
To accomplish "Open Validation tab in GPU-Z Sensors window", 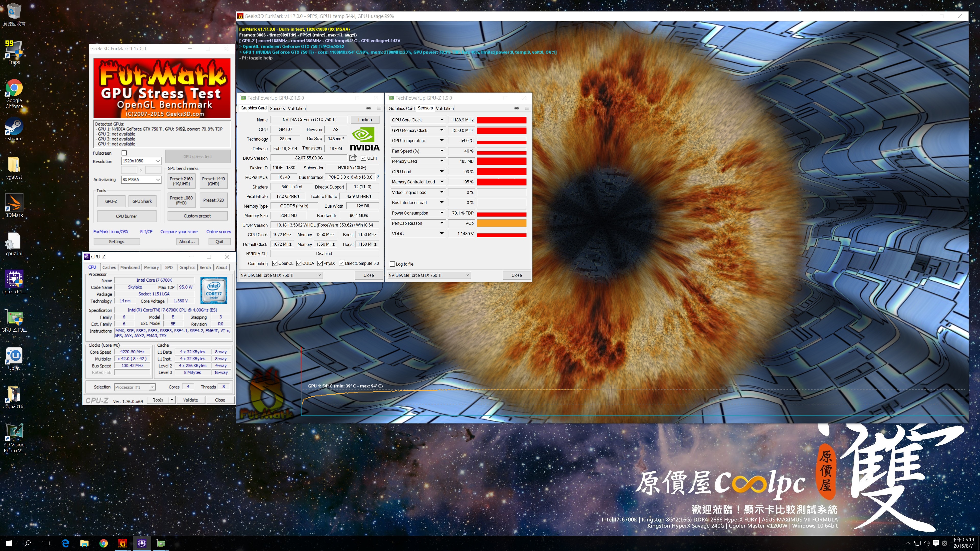I will (445, 108).
